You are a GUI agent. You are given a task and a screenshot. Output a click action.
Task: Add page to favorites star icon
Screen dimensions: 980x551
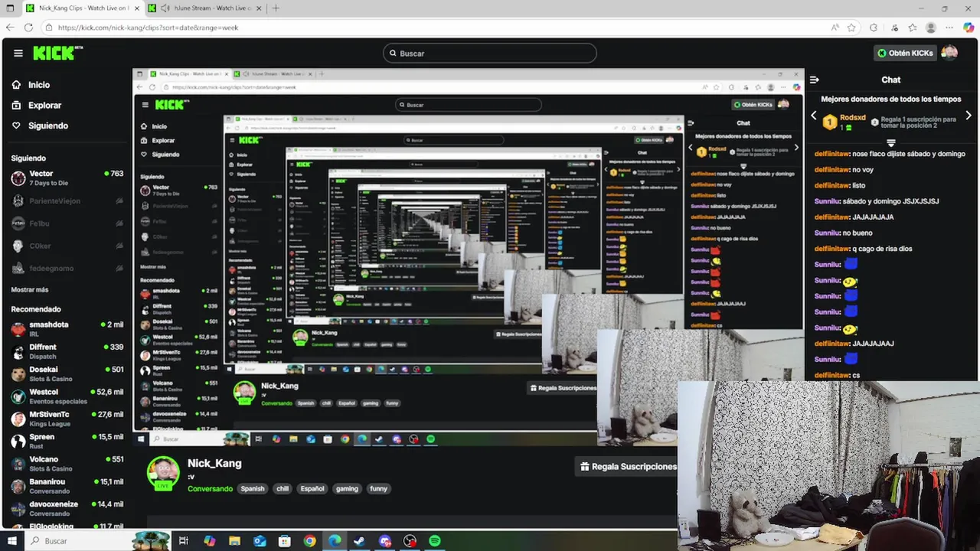[851, 28]
